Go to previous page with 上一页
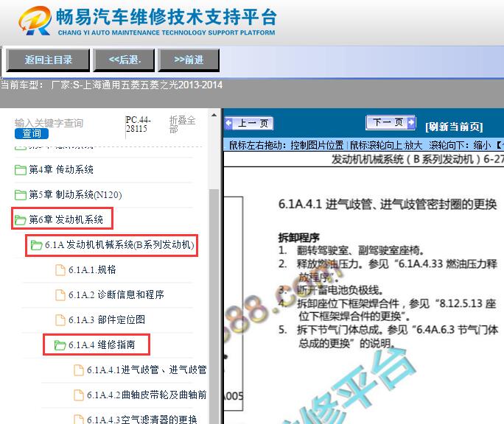 (249, 124)
